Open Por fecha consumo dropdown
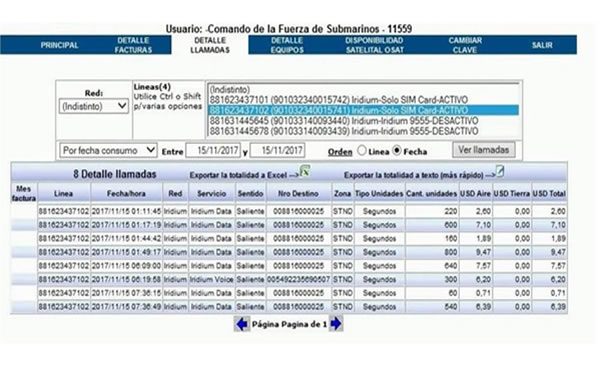600x365 pixels. point(108,150)
